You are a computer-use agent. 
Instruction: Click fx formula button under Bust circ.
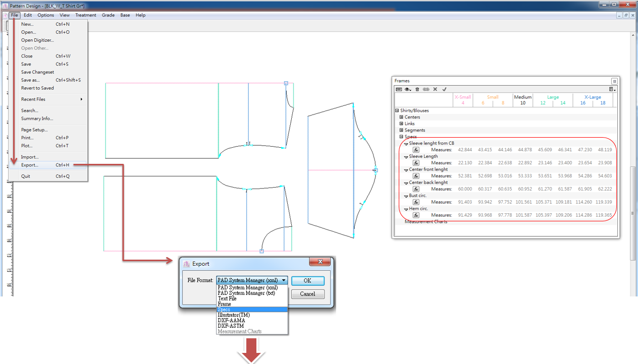[x=416, y=202]
